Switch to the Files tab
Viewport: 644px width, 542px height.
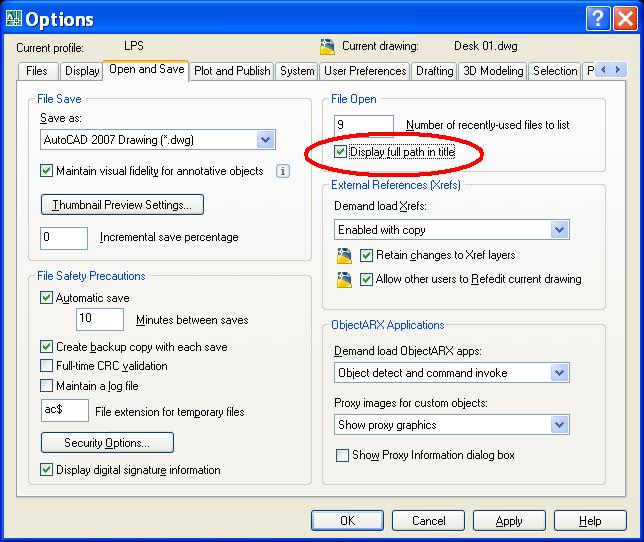(37, 71)
